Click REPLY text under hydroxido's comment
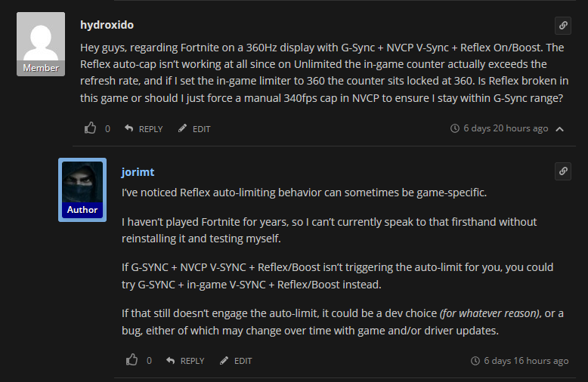This screenshot has height=382, width=588. click(150, 129)
